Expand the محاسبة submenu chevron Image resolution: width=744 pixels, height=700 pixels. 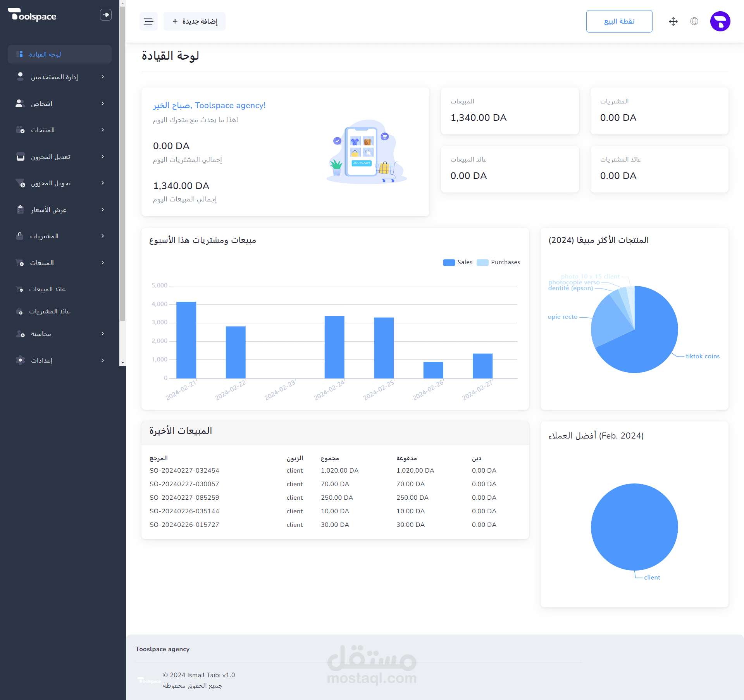click(103, 334)
